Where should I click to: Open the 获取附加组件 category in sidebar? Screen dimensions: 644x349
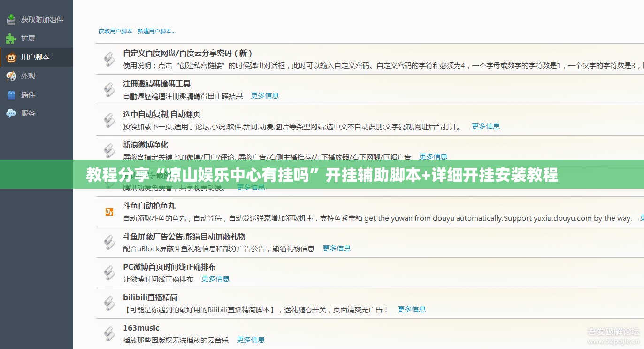click(36, 20)
